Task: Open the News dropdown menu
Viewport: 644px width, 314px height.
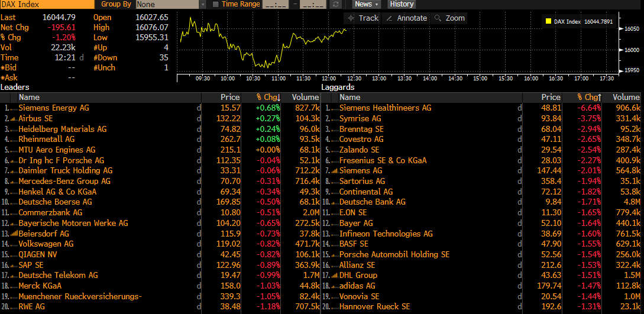Action: pyautogui.click(x=367, y=4)
